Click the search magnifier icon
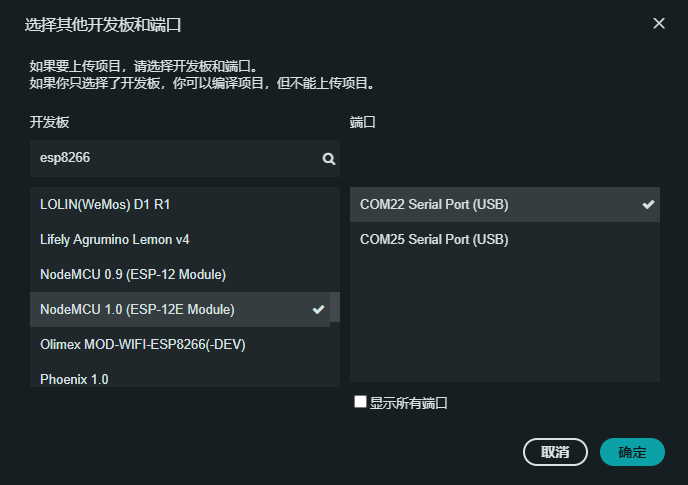 coord(328,158)
